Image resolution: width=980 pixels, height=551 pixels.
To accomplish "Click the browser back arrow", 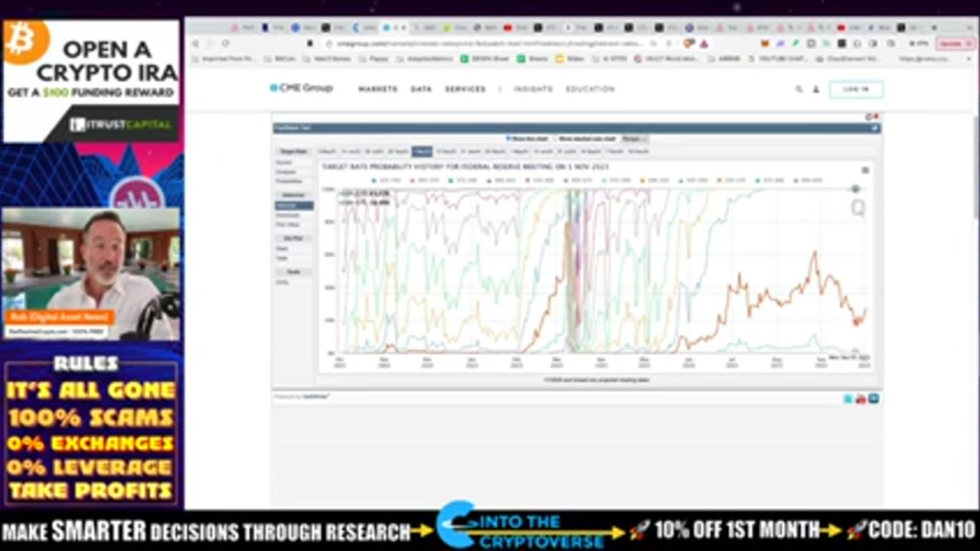I will click(195, 44).
